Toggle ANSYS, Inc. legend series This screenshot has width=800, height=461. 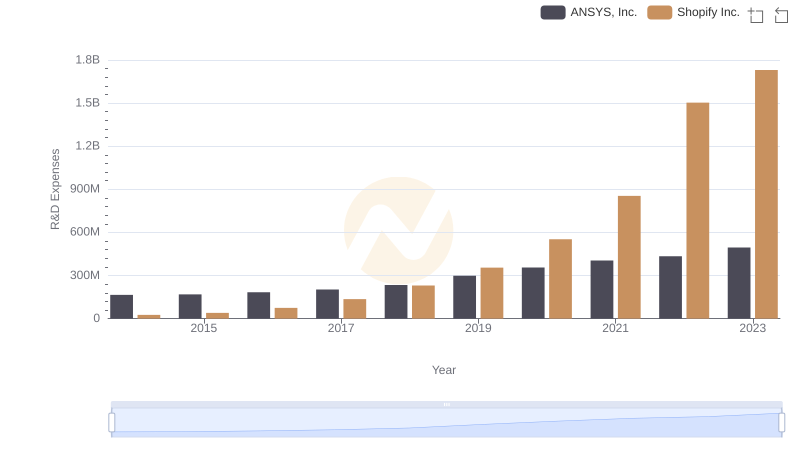click(589, 12)
